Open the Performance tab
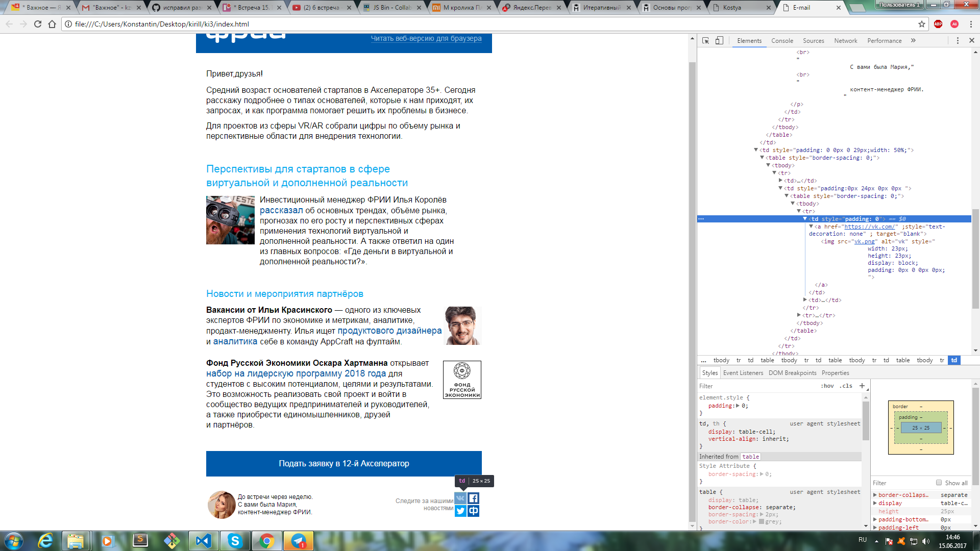This screenshot has width=980, height=551. [884, 41]
